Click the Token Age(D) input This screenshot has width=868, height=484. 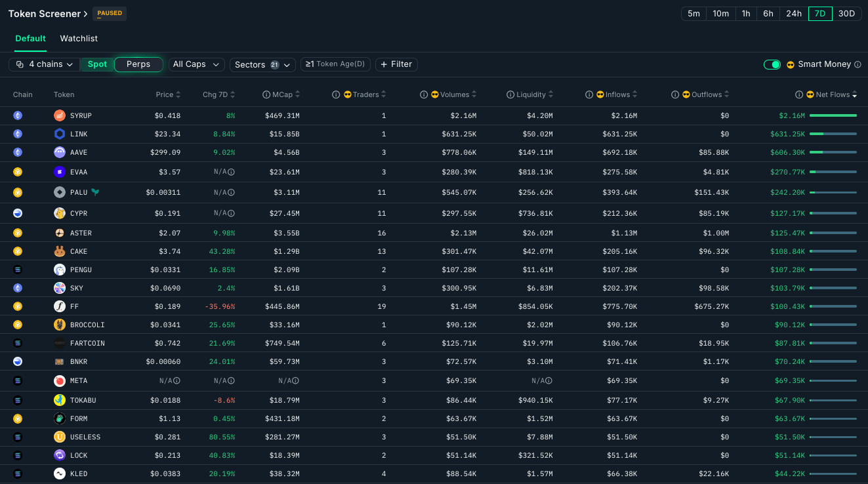click(x=335, y=64)
